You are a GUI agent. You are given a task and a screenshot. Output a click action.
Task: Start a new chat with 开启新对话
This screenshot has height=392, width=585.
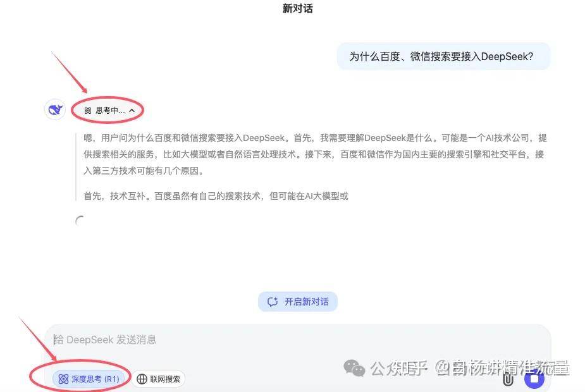coord(298,302)
